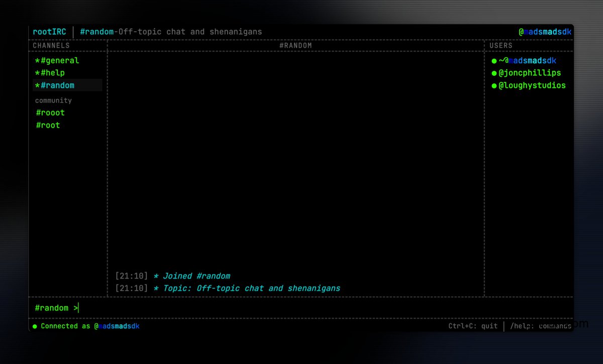The width and height of the screenshot is (603, 364).
Task: Click the 'Ctrl+C: quit' hint
Action: click(x=473, y=326)
